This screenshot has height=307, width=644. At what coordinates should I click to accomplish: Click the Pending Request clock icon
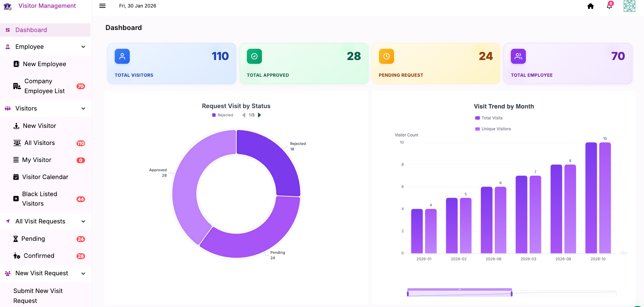click(386, 56)
